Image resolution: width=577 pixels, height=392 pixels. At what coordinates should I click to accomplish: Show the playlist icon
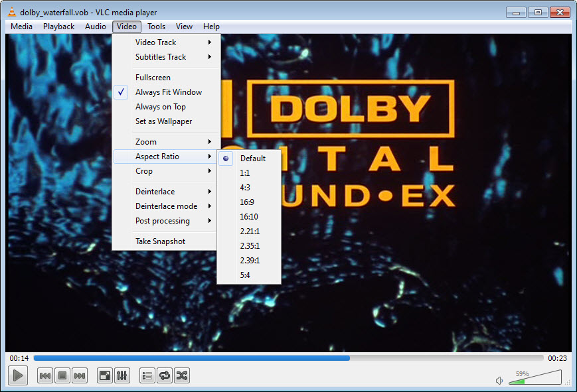tap(147, 375)
